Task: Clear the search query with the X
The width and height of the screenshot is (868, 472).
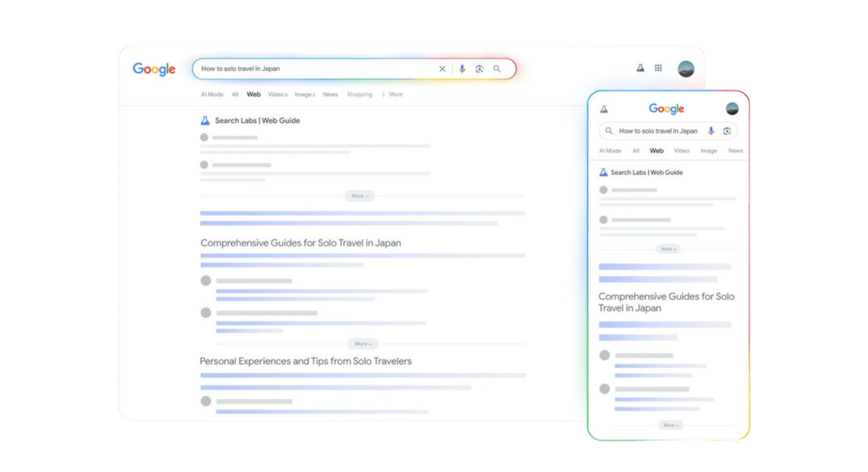Action: click(x=442, y=68)
